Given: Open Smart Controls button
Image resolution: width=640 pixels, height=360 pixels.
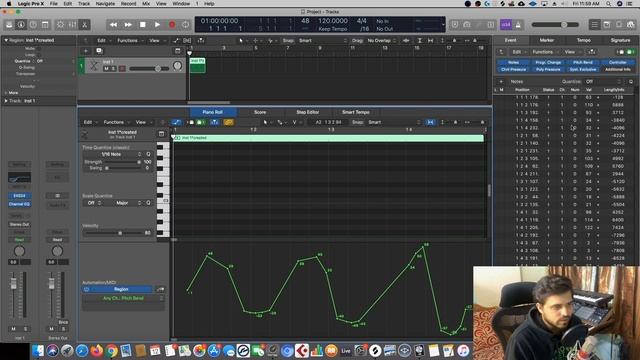Looking at the screenshot, I should click(60, 25).
